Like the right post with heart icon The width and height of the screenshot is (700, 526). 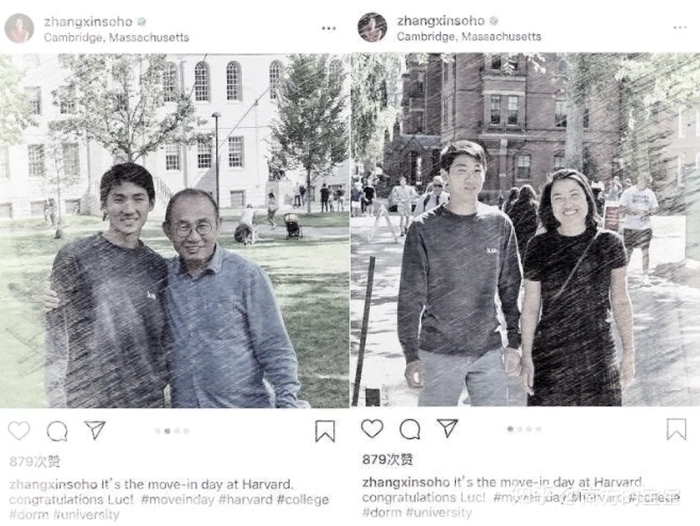pos(372,429)
